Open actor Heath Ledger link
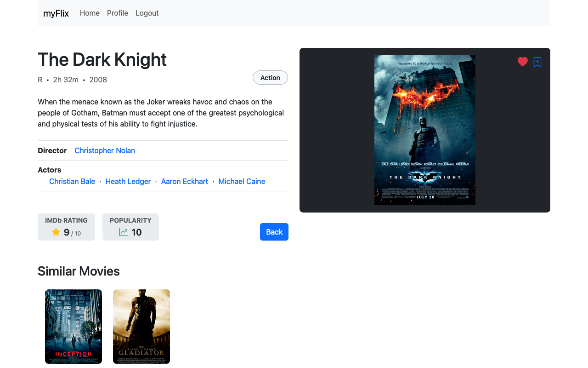 click(128, 181)
